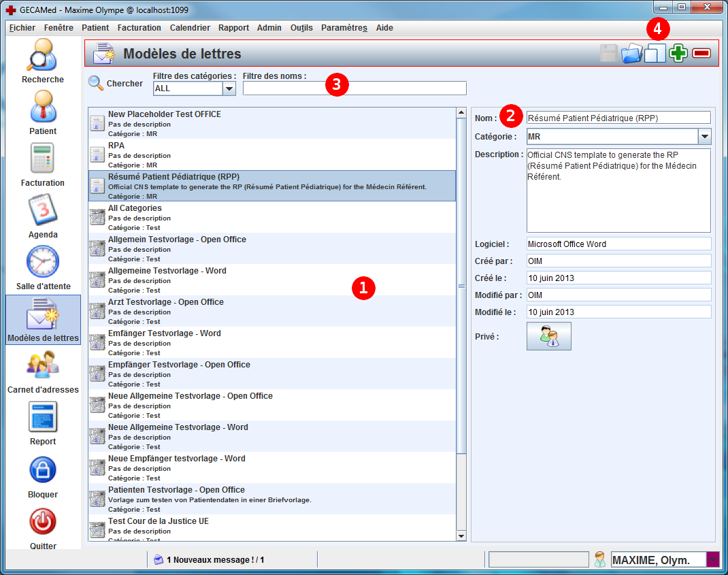Click the Chercher search button

116,84
